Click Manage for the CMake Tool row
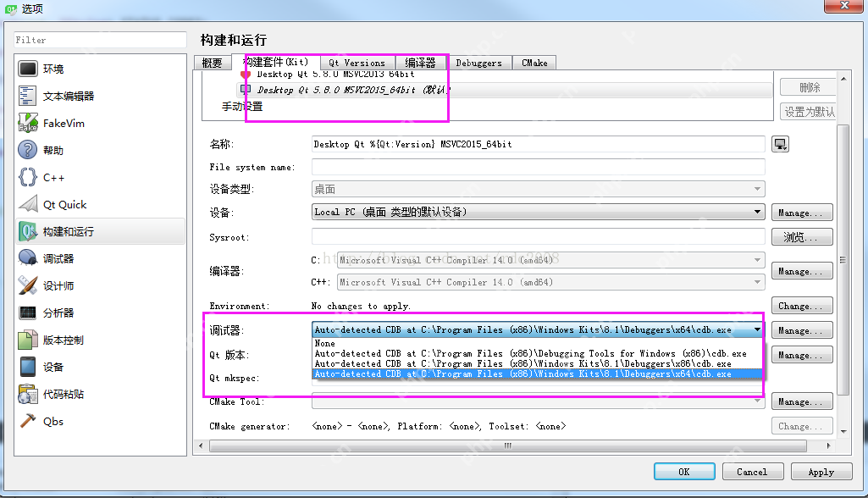The width and height of the screenshot is (868, 498). (x=802, y=401)
